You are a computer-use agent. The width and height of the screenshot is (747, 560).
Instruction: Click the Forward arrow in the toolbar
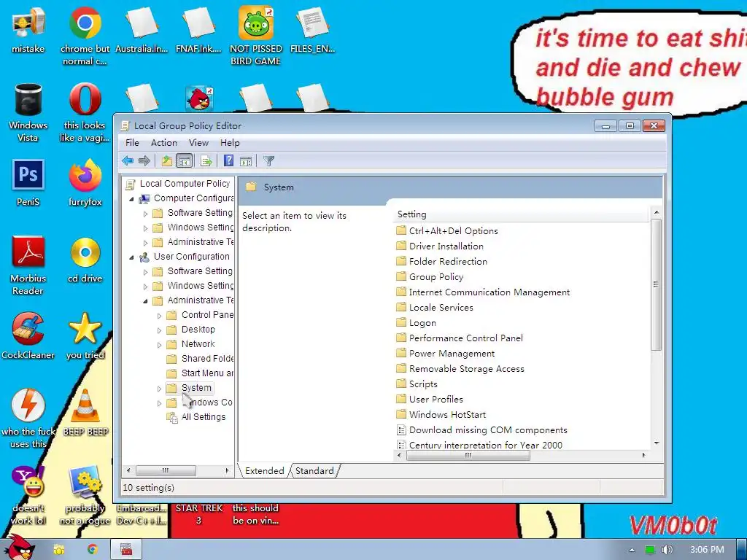click(144, 161)
